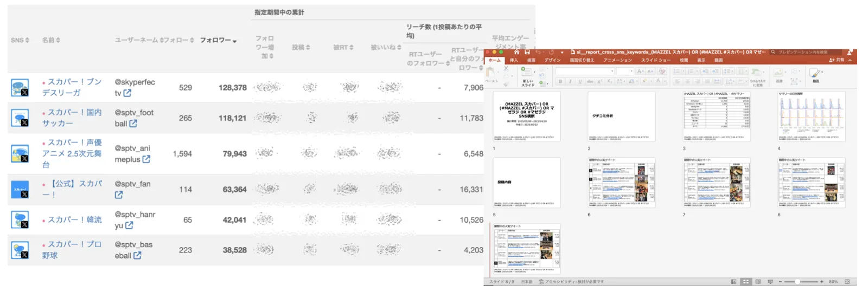This screenshot has height=298, width=868.
Task: Toggle strikethrough (abc) formatting
Action: pos(590,81)
